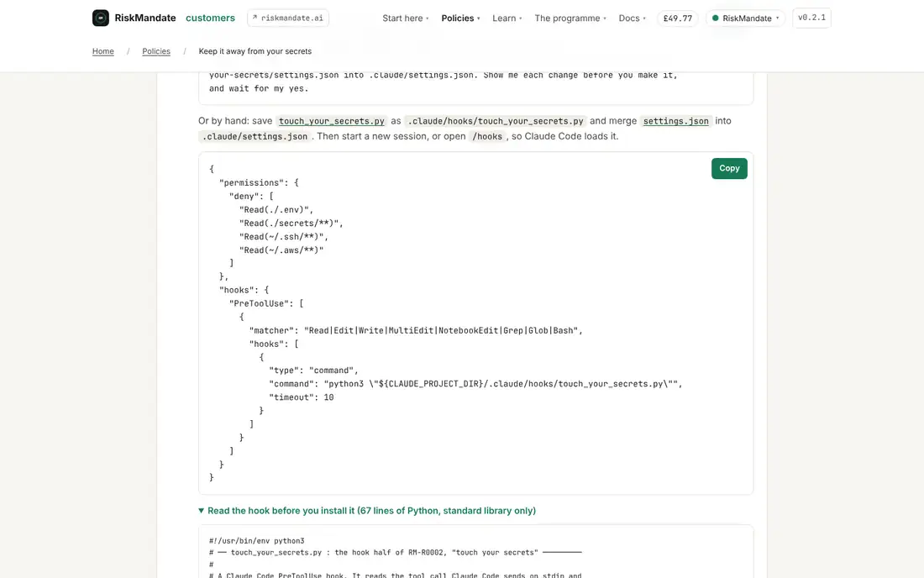
Task: Expand the Learn menu
Action: point(507,18)
